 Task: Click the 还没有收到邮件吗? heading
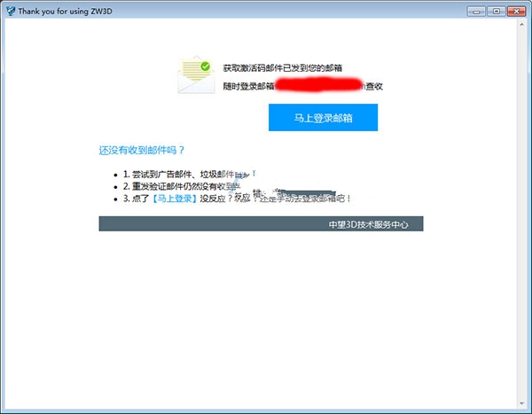[x=142, y=150]
